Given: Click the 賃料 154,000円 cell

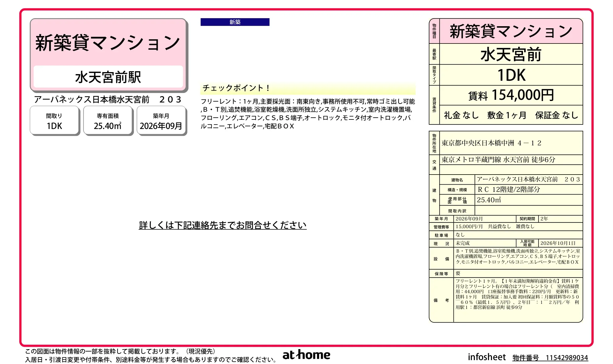Looking at the screenshot, I should tap(511, 95).
